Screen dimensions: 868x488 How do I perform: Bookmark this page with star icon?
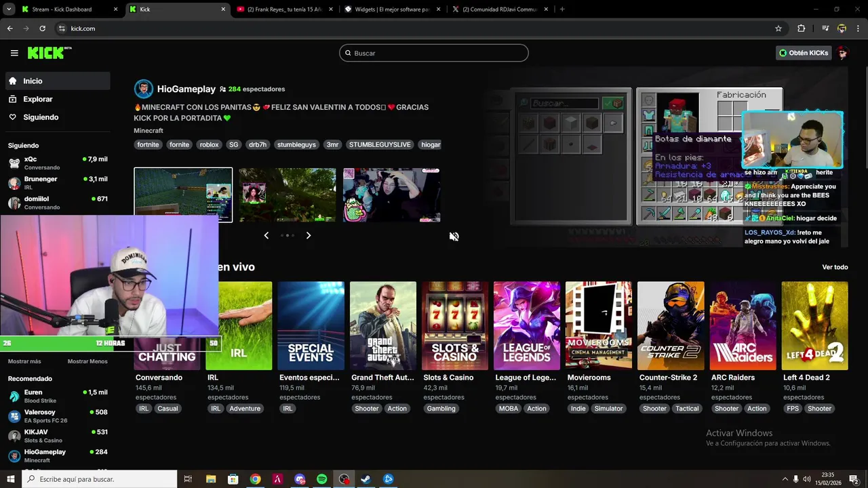tap(778, 28)
